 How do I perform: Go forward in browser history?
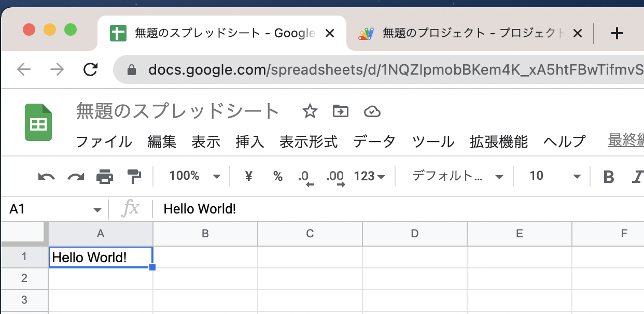click(57, 69)
